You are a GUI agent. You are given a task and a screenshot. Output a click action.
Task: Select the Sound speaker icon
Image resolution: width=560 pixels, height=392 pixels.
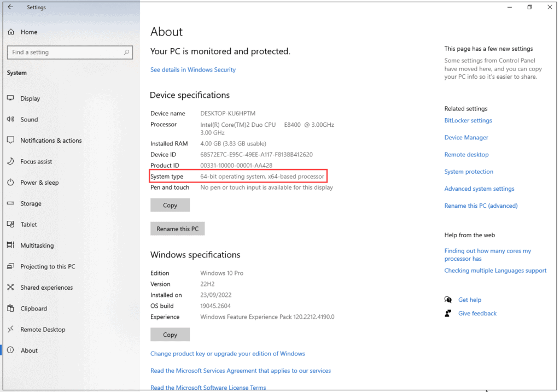click(x=10, y=119)
